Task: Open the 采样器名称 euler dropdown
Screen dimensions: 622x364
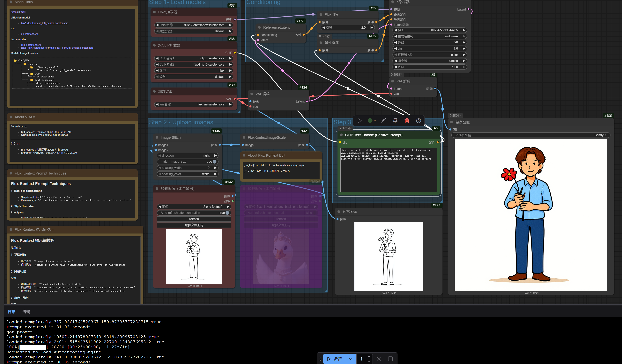Action: point(429,55)
